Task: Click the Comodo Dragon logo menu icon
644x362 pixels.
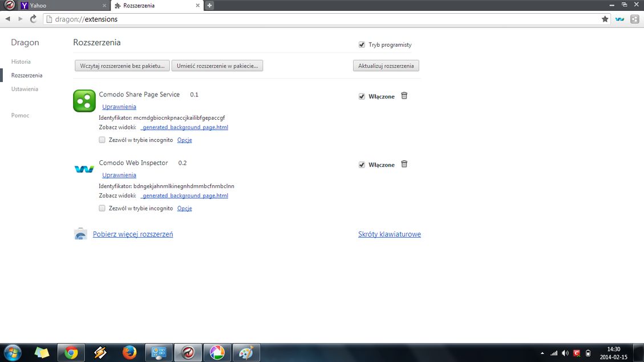Action: pyautogui.click(x=10, y=5)
